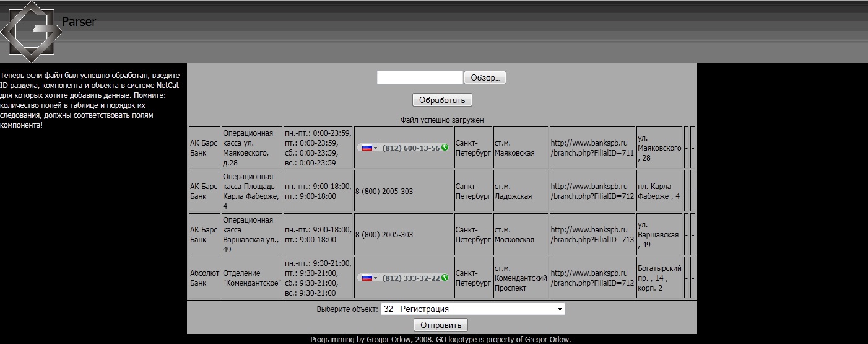
Task: Click the Отделение "Комендантское" cell
Action: pyautogui.click(x=252, y=278)
